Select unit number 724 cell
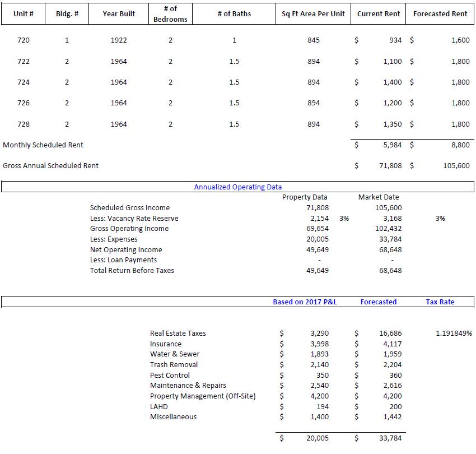The height and width of the screenshot is (454, 476). 24,82
